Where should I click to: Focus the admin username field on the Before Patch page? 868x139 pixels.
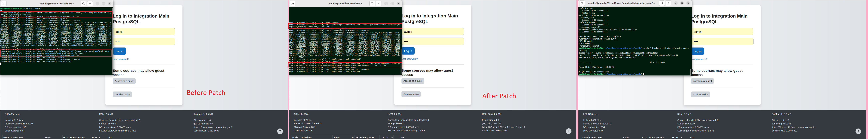click(x=144, y=32)
